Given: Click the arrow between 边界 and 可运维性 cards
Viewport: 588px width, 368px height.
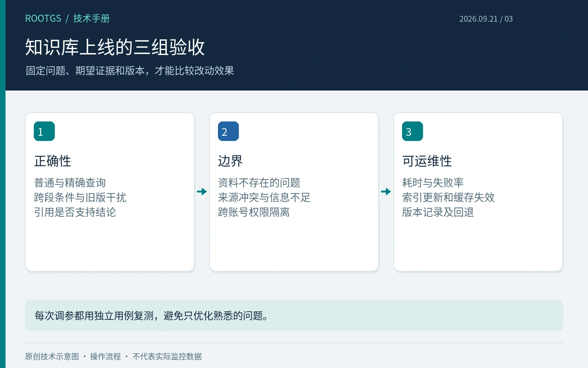Looking at the screenshot, I should pos(386,191).
